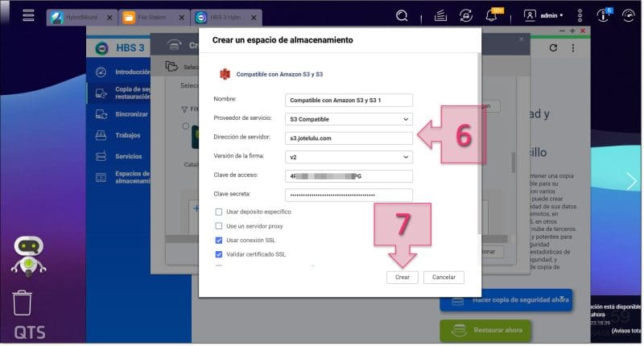Open the notifications bell icon
The height and width of the screenshot is (346, 644).
(x=491, y=15)
